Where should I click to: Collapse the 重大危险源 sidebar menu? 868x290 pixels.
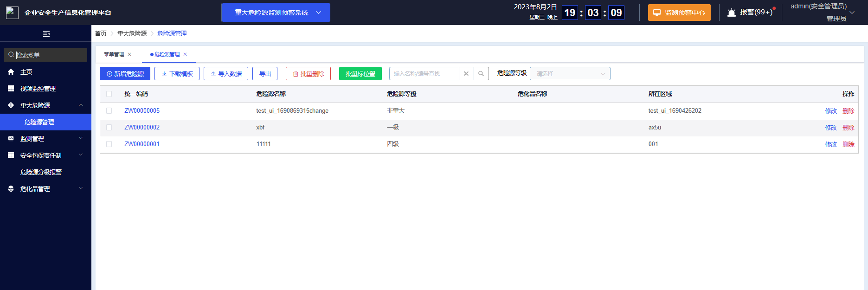click(x=45, y=105)
